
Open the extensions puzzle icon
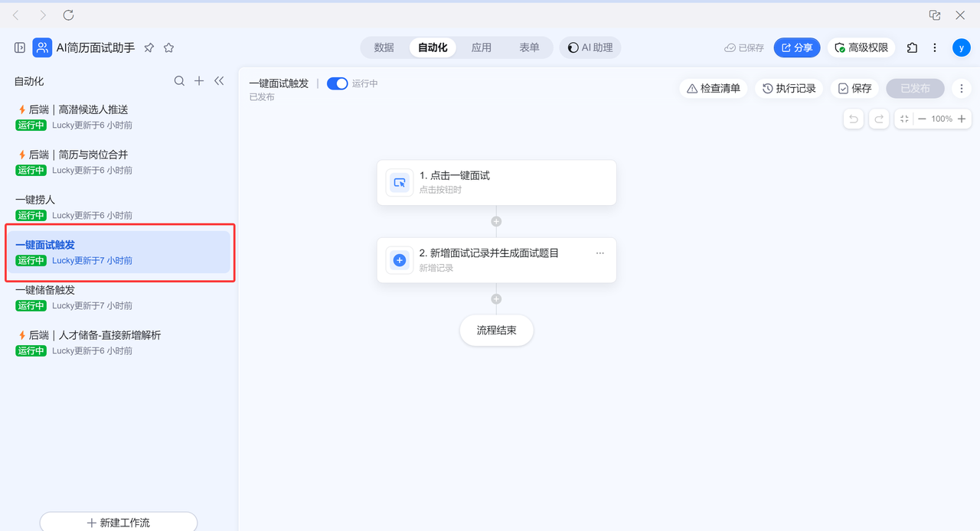coord(912,47)
